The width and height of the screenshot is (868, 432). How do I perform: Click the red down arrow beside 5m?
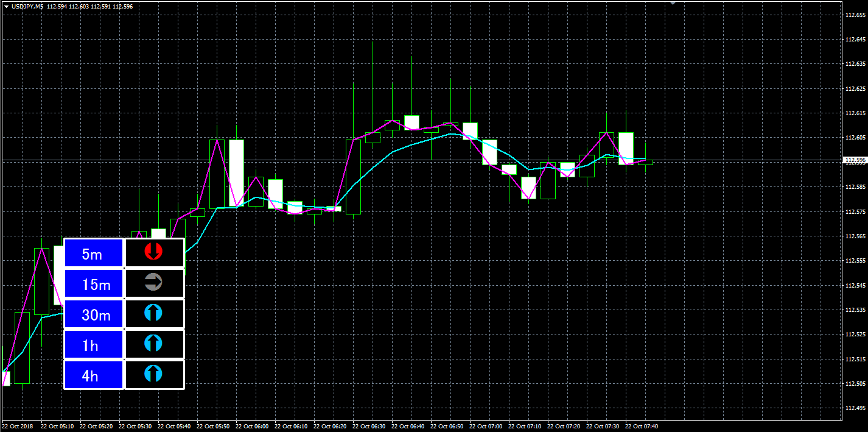pyautogui.click(x=154, y=252)
